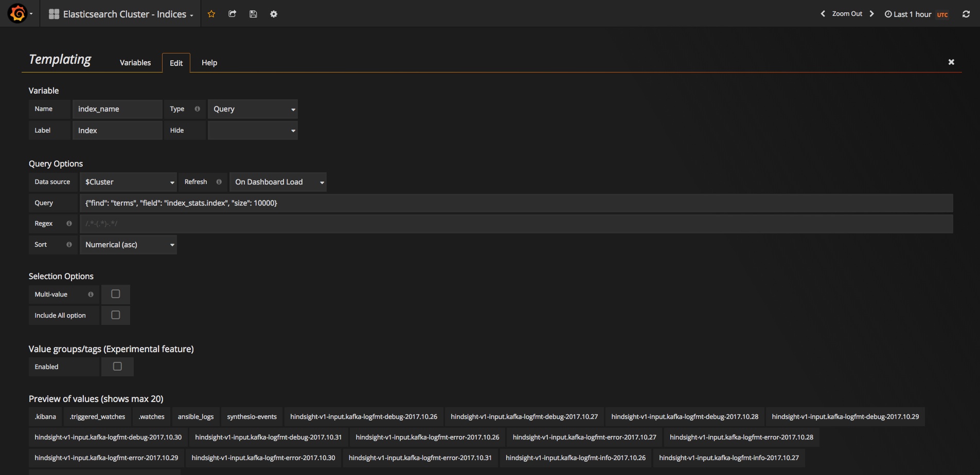Enable the Multi-value checkbox
The width and height of the screenshot is (980, 475).
pyautogui.click(x=116, y=294)
